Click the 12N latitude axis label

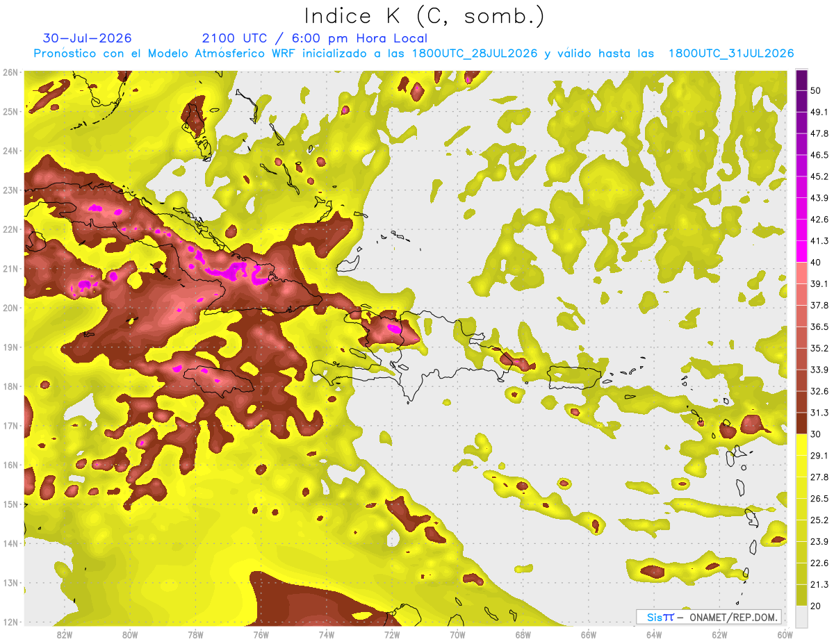(10, 622)
